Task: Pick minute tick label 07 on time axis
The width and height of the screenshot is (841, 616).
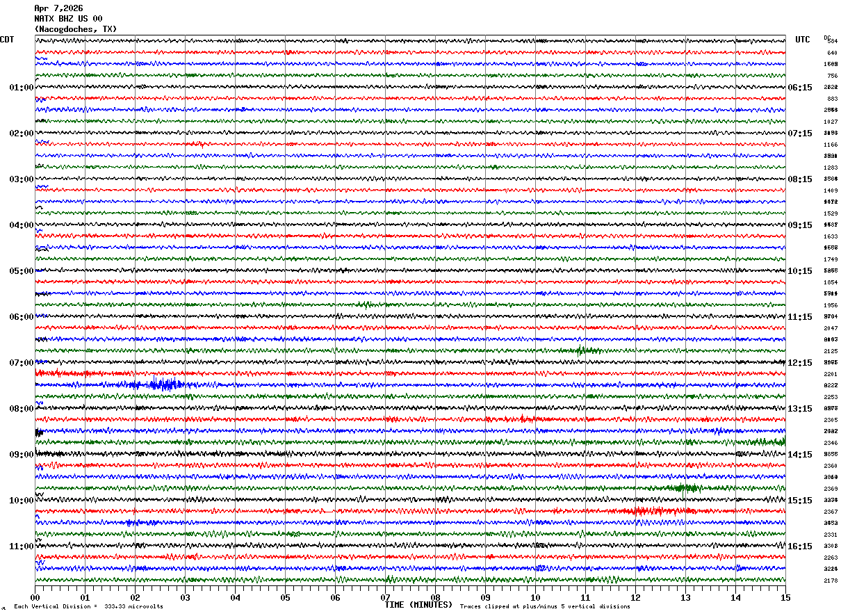Action: click(x=385, y=597)
